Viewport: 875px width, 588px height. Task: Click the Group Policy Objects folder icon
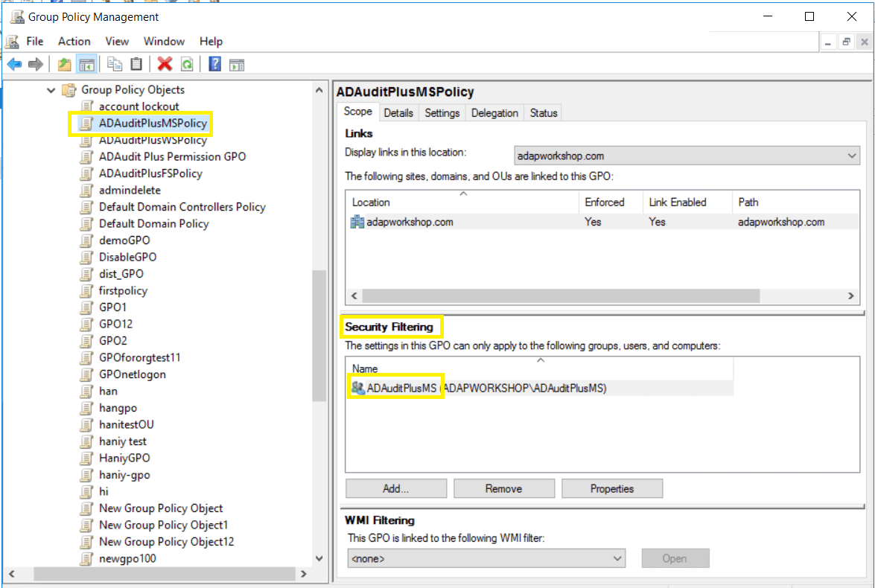pyautogui.click(x=69, y=90)
